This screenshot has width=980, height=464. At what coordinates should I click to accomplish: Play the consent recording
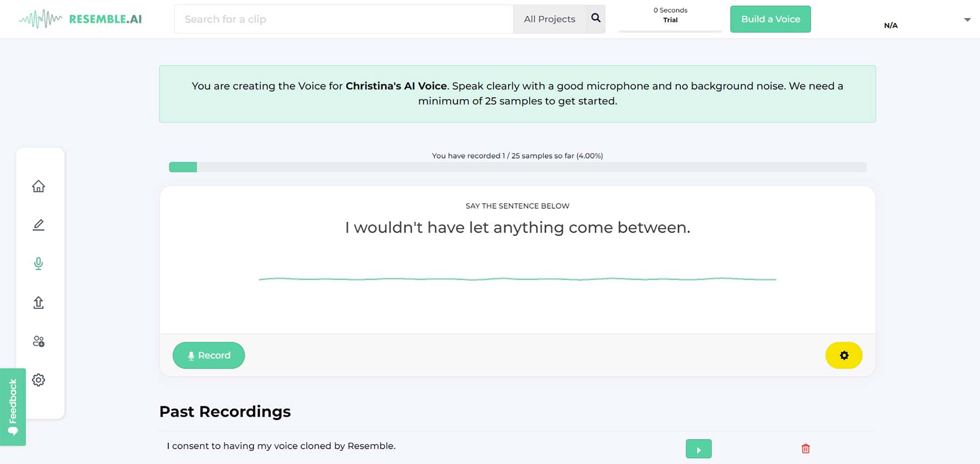coord(699,449)
